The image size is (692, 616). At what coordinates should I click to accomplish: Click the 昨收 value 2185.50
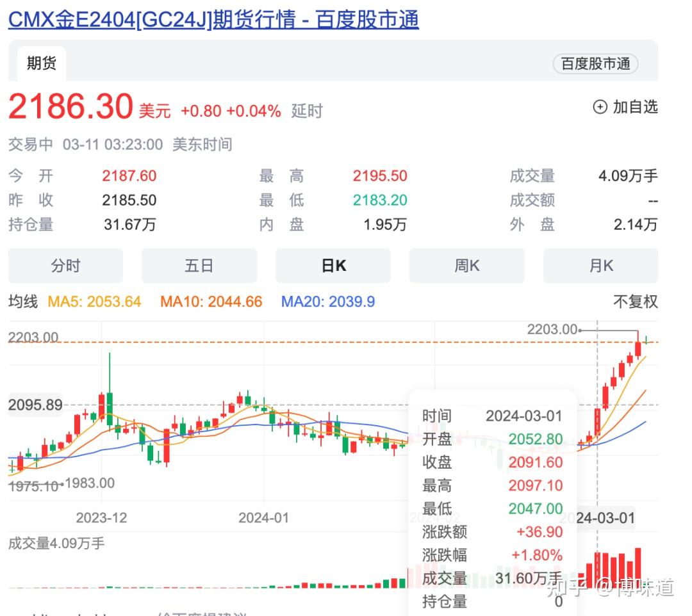129,200
